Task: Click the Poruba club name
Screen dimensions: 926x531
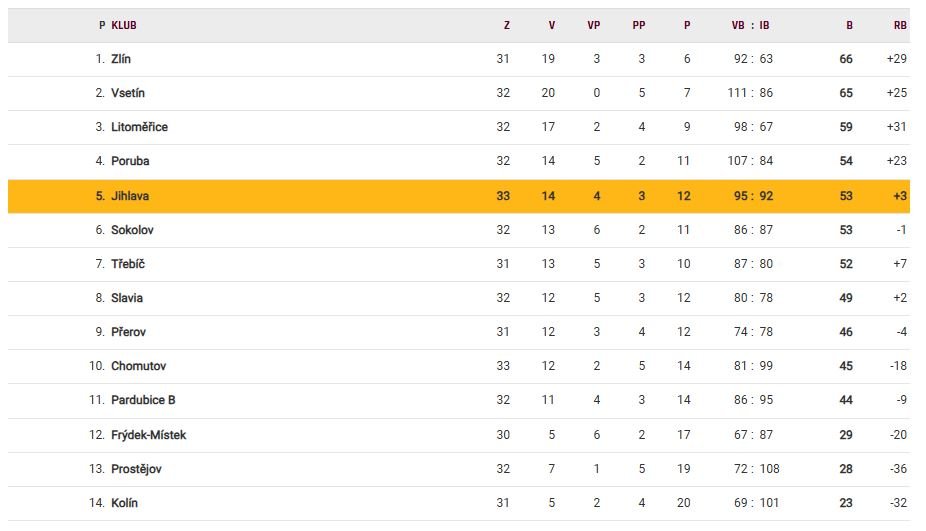Action: pyautogui.click(x=130, y=161)
